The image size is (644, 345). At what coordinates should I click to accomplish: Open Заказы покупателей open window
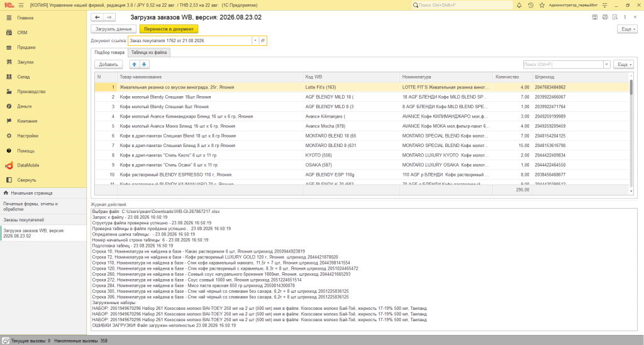pos(43,220)
